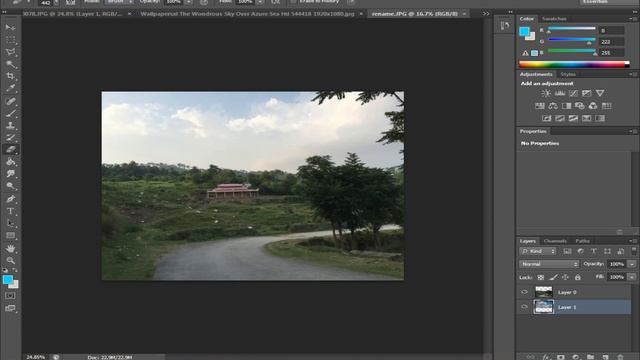Screen dimensions: 640x360
Task: Toggle pixel layer filter
Action: [x=567, y=251]
